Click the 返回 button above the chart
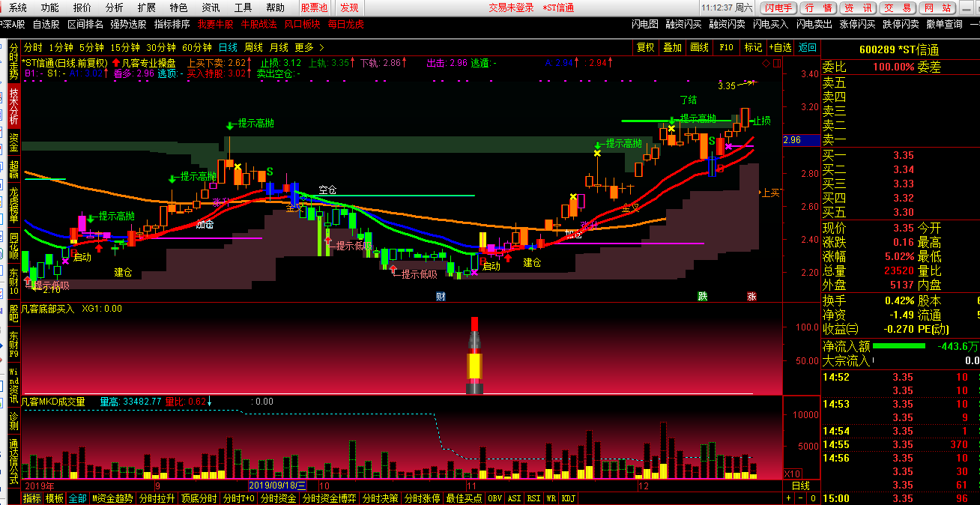Image resolution: width=980 pixels, height=505 pixels. click(x=808, y=47)
